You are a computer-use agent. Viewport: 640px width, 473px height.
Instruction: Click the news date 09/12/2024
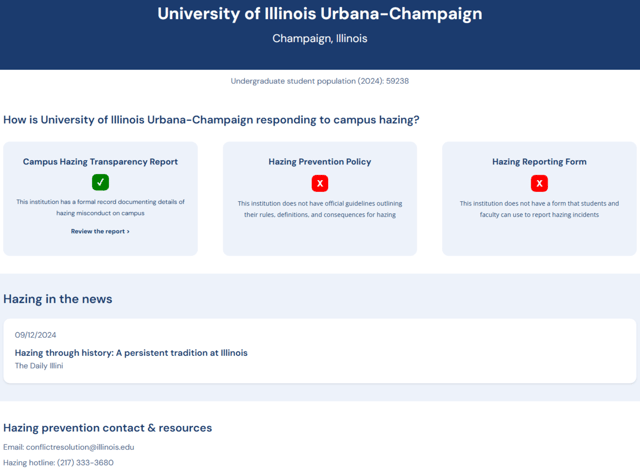point(36,335)
